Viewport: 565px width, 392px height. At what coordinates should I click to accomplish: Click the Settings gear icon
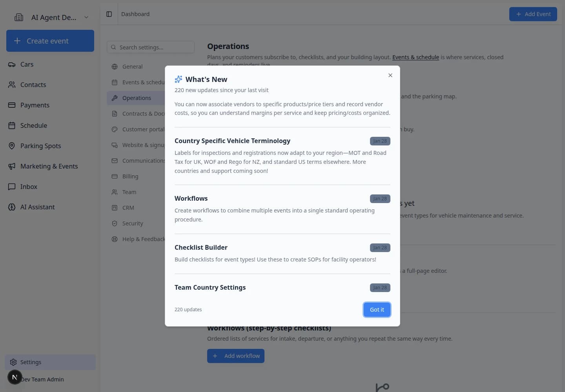[13, 362]
